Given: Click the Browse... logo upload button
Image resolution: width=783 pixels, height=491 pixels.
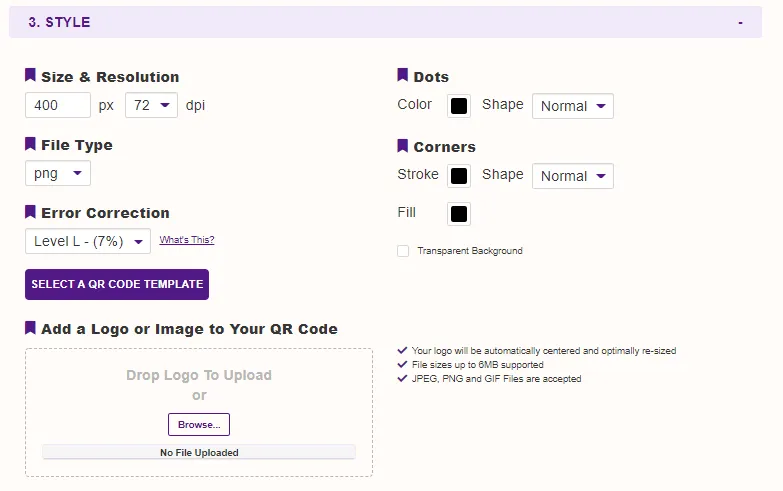Looking at the screenshot, I should (x=199, y=425).
